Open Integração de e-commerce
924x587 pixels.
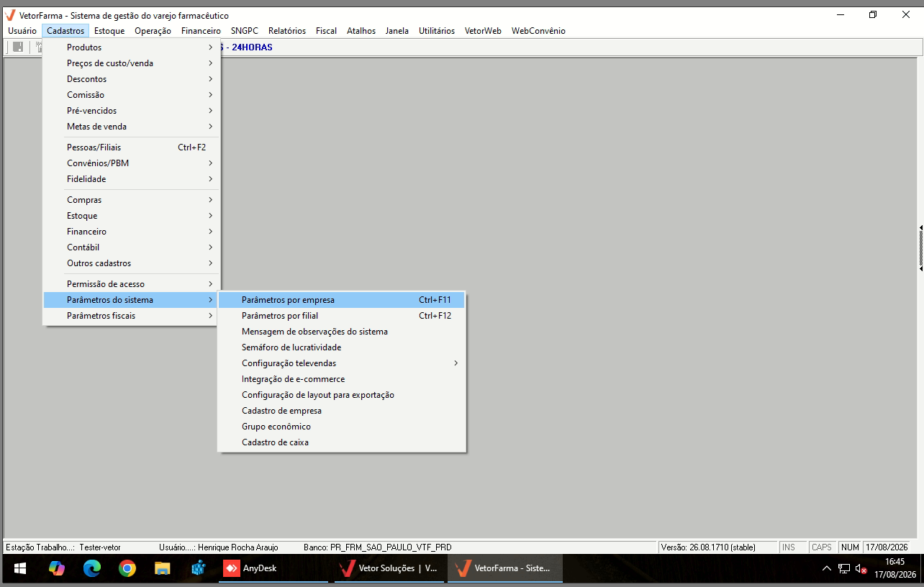tap(342, 379)
